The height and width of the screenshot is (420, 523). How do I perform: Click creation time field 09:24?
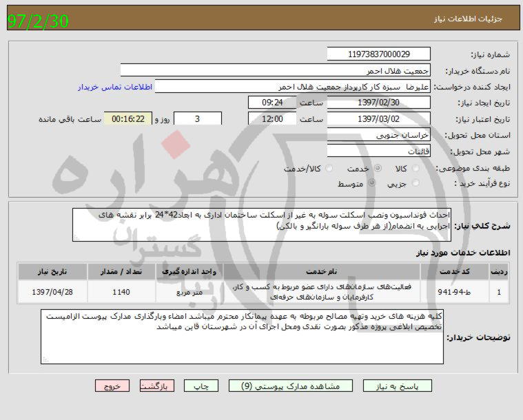pos(272,103)
